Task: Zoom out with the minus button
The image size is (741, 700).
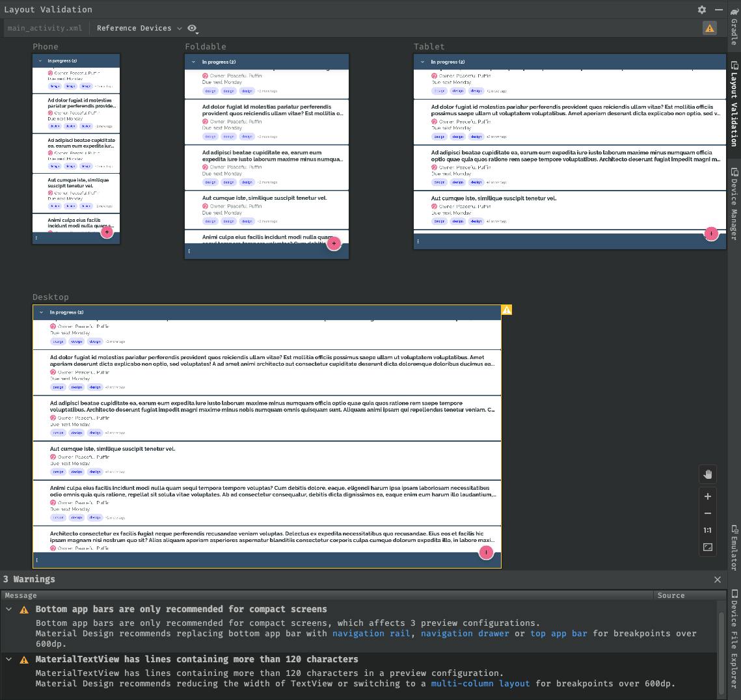Action: [x=708, y=513]
